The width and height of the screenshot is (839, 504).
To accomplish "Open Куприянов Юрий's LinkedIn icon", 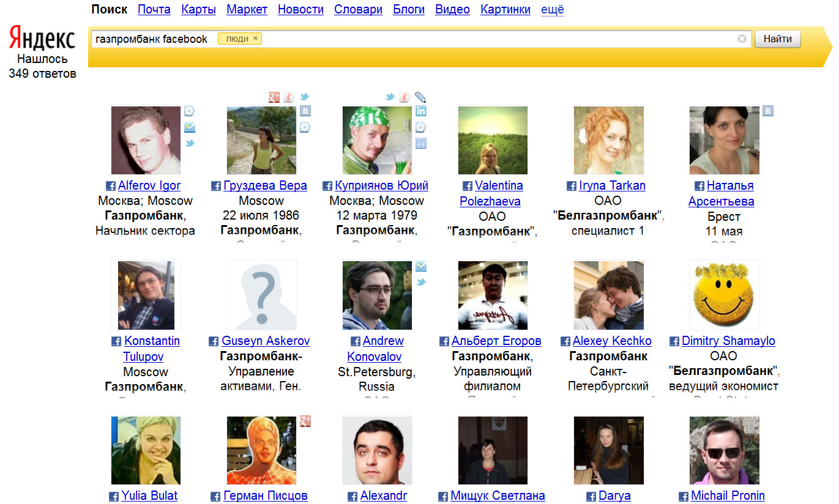I will (x=421, y=111).
